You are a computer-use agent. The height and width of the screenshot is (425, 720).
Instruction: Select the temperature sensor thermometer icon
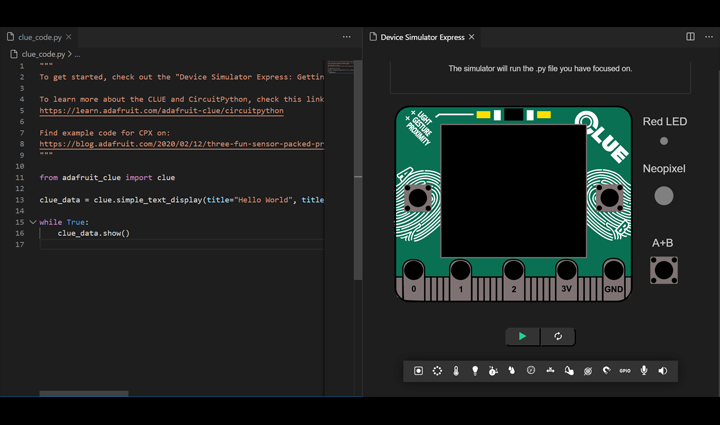[x=456, y=371]
